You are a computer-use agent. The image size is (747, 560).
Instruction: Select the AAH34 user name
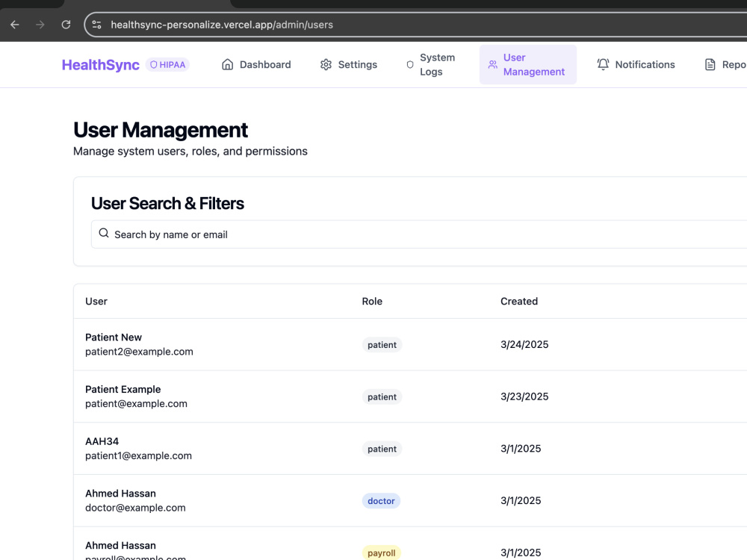(102, 441)
